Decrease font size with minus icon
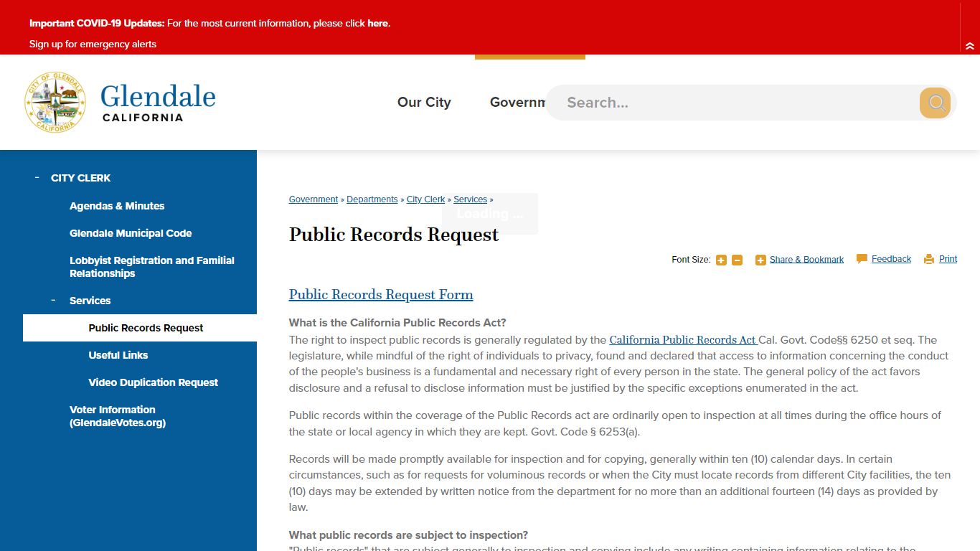This screenshot has width=980, height=551. pos(737,260)
